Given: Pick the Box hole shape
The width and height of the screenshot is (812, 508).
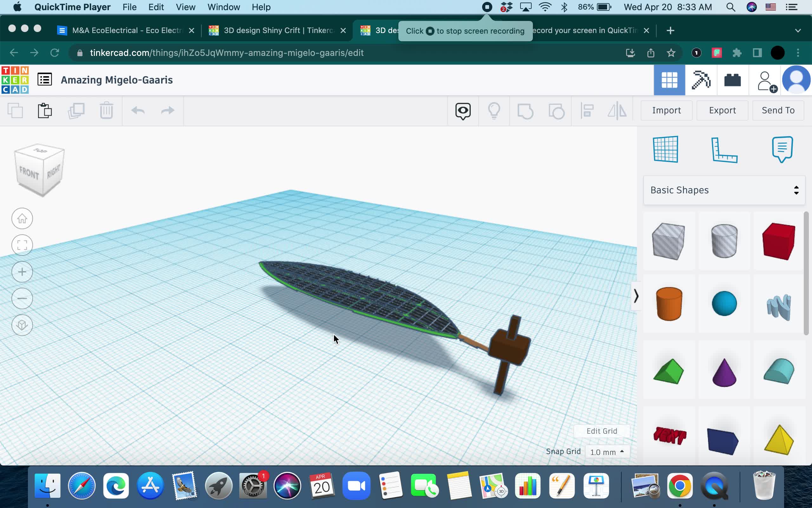Looking at the screenshot, I should 669,241.
